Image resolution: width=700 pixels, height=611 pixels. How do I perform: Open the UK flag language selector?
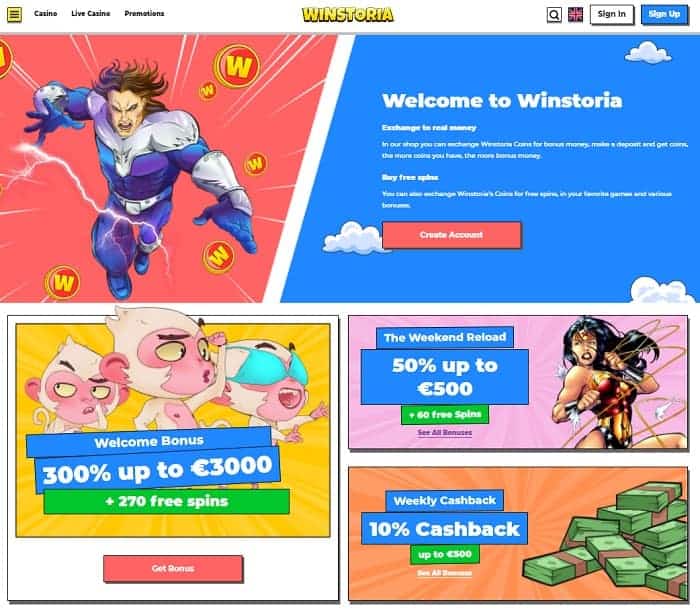click(x=575, y=15)
